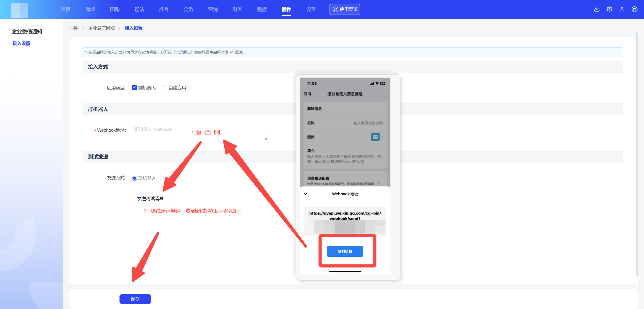Screen dimensions: 644x309
Task: Open the 财务 menu
Action: click(x=237, y=9)
